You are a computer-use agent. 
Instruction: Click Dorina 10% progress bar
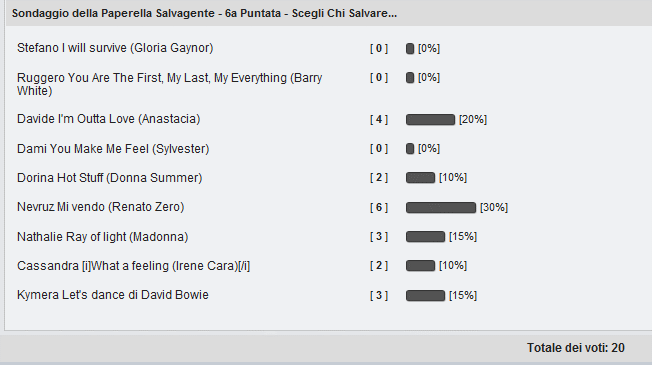point(420,178)
